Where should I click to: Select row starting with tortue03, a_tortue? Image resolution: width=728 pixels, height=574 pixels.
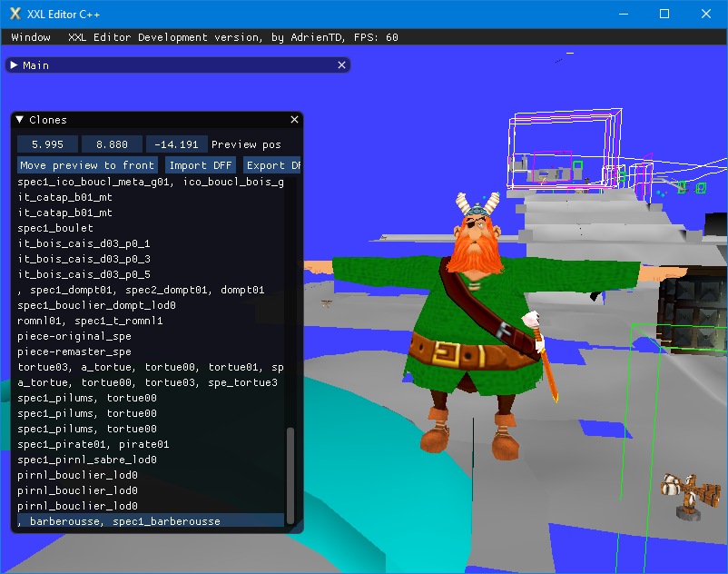tap(151, 367)
